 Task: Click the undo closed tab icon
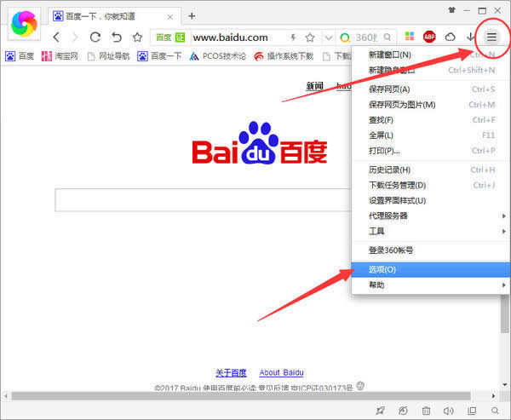click(x=117, y=37)
